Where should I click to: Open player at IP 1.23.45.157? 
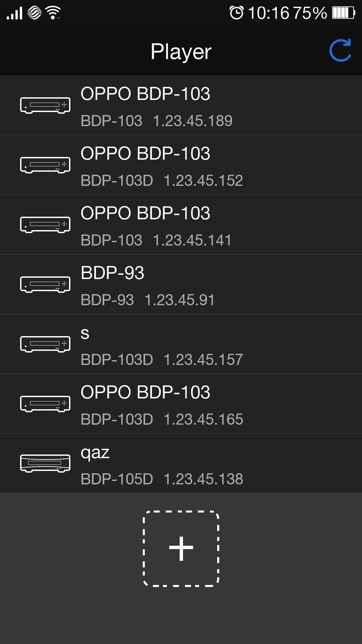point(181,343)
